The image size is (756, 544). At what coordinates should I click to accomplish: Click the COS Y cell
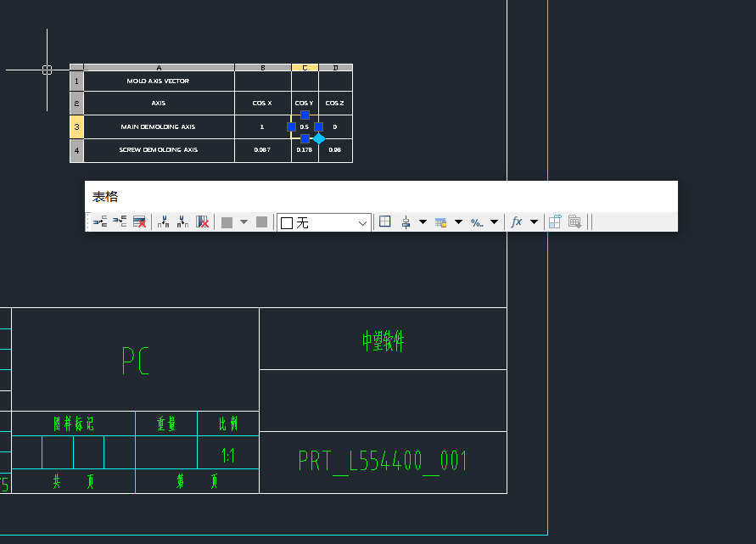tap(305, 104)
